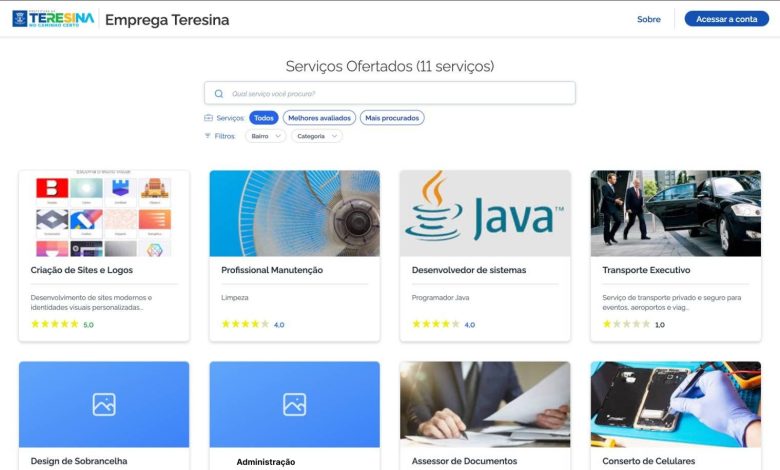Open the Sobre page link

[x=649, y=19]
